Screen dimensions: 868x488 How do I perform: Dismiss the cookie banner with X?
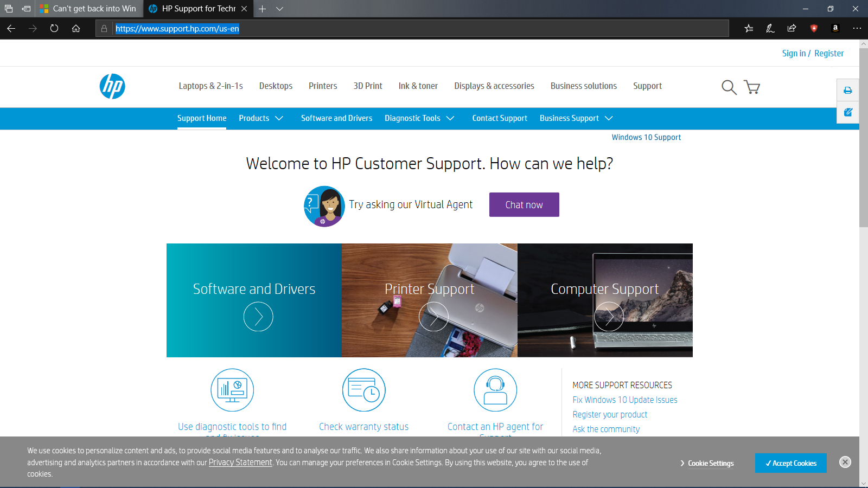tap(845, 462)
